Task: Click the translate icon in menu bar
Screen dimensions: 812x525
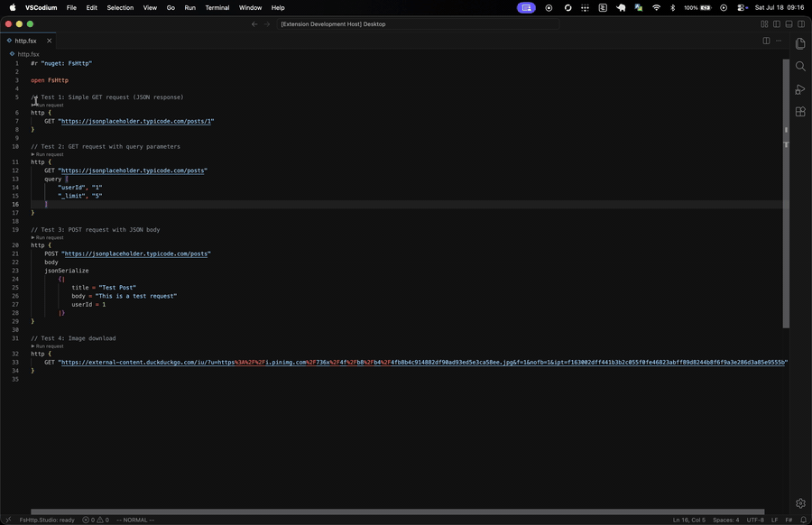Action: [639, 8]
